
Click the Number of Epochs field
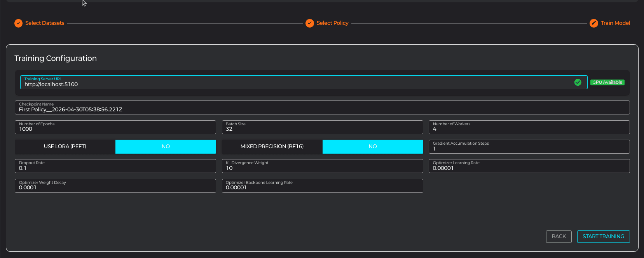pyautogui.click(x=115, y=127)
